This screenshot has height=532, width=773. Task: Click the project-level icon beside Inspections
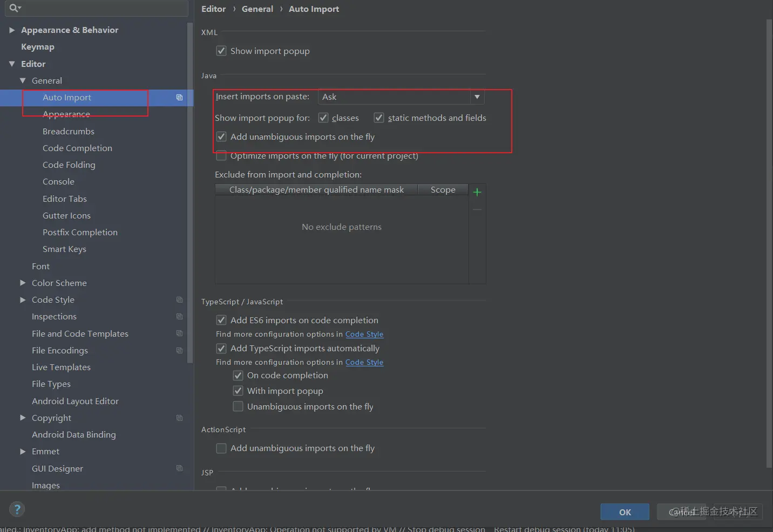(x=179, y=317)
